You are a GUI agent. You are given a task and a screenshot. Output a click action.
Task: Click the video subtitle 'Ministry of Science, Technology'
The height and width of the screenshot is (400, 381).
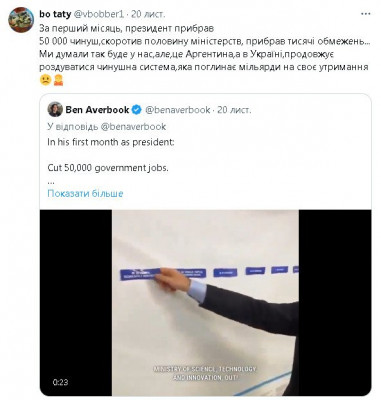tap(205, 369)
